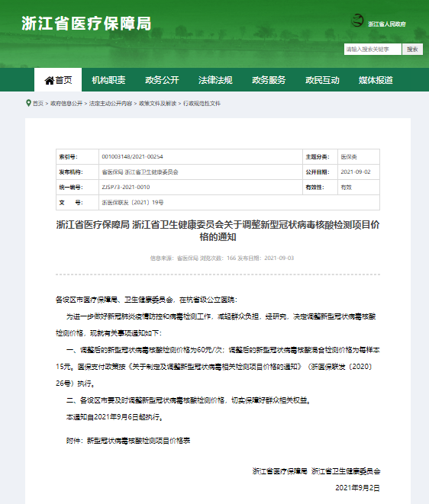Click paragraph two about 各设区市要及时调整
Viewport: 429px width, 504px height.
189,400
